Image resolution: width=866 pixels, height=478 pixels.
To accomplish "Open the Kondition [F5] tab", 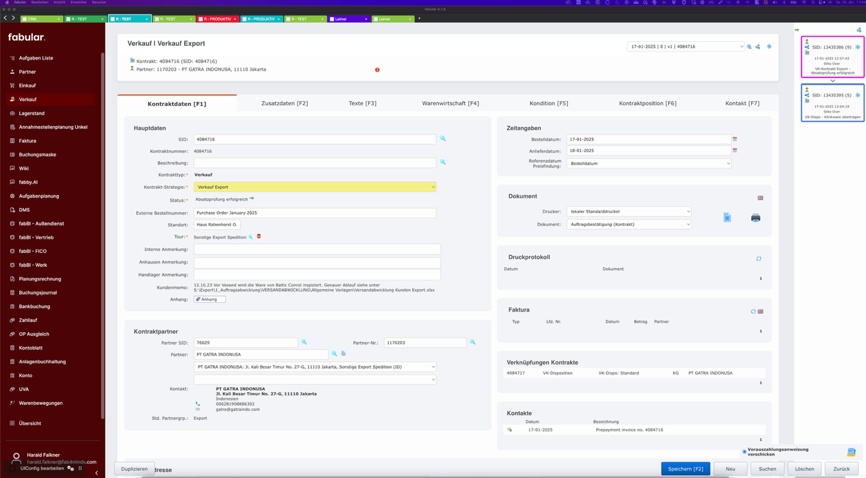I will (548, 103).
